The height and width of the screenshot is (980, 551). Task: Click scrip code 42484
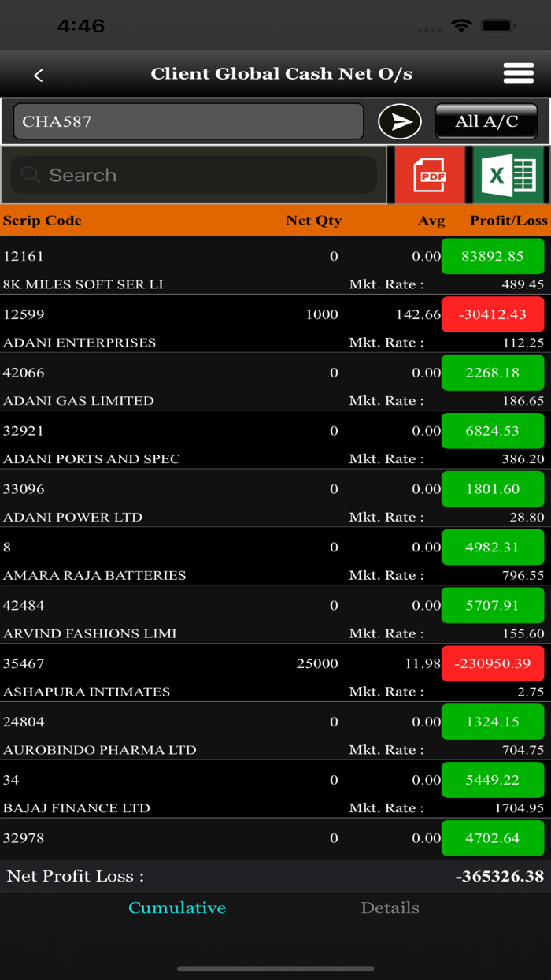pos(24,606)
